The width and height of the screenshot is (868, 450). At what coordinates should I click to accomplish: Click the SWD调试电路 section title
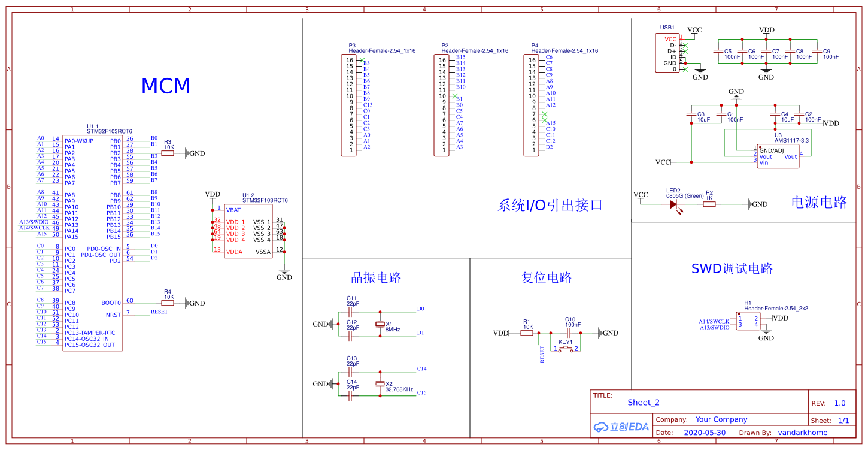click(732, 268)
